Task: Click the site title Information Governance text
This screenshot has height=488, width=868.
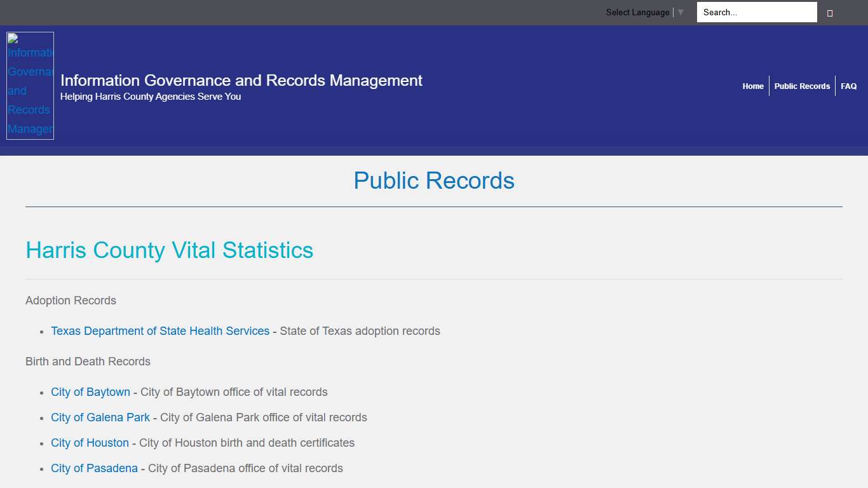Action: click(241, 80)
